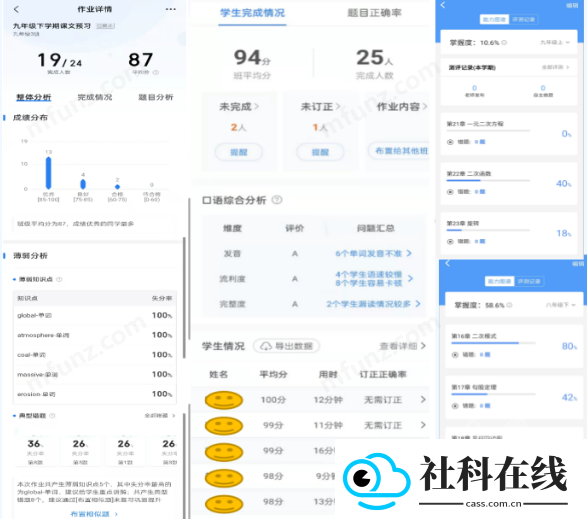The height and width of the screenshot is (519, 587).
Task: Switch to 评测记录 segment on the 10.6% screen
Action: coord(523,19)
